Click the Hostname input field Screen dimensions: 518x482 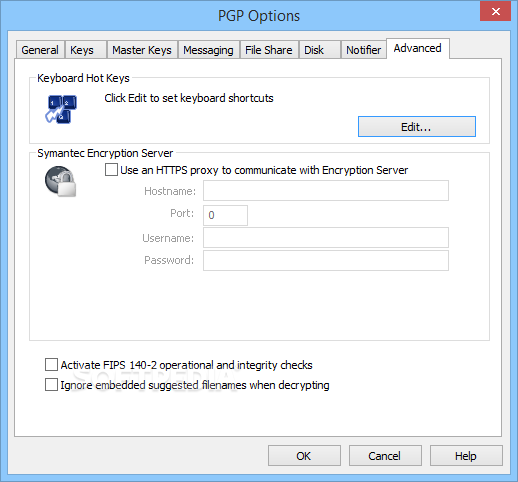tap(326, 191)
